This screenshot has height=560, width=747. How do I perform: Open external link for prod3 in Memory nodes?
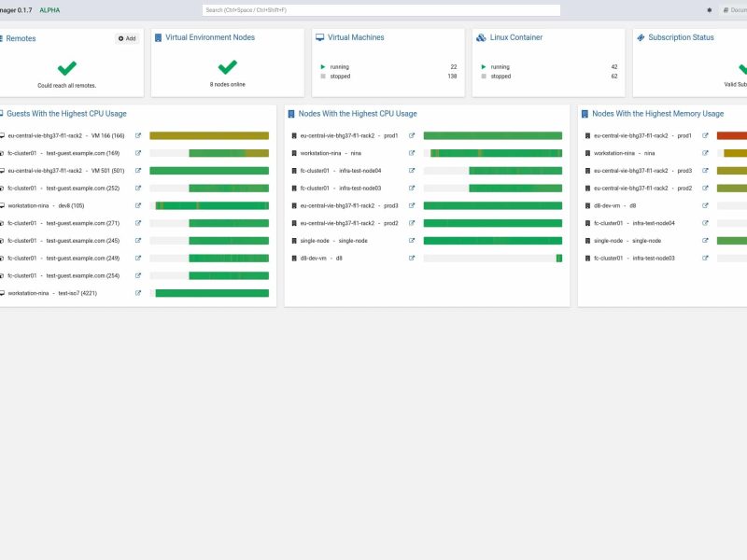[705, 171]
